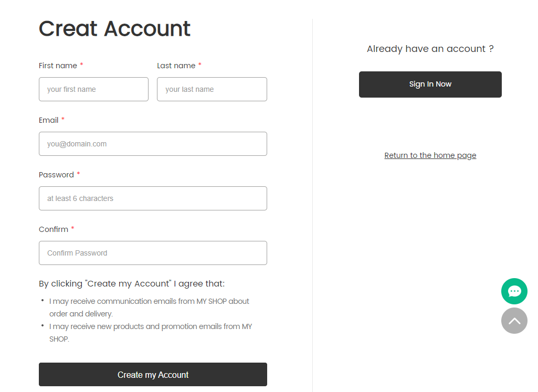
Task: Click into the Email address field
Action: 153,144
